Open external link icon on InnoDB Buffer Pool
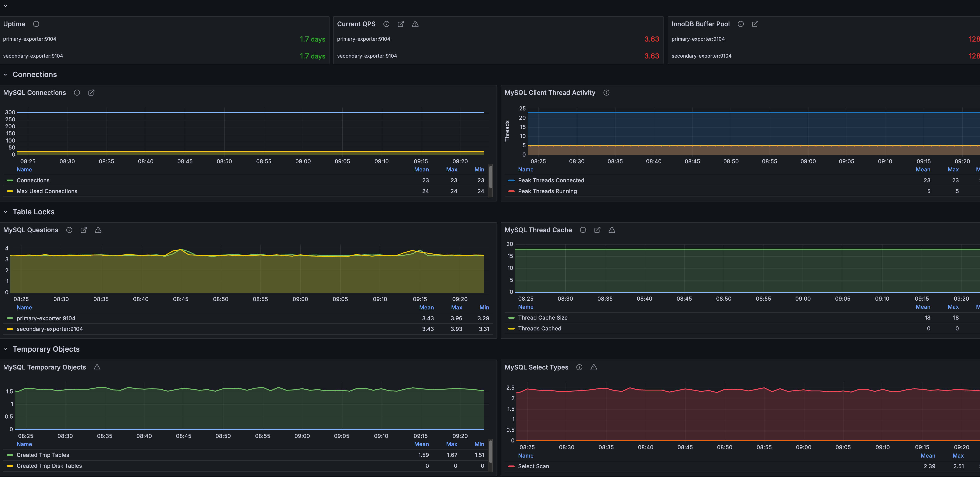The width and height of the screenshot is (980, 477). 755,24
